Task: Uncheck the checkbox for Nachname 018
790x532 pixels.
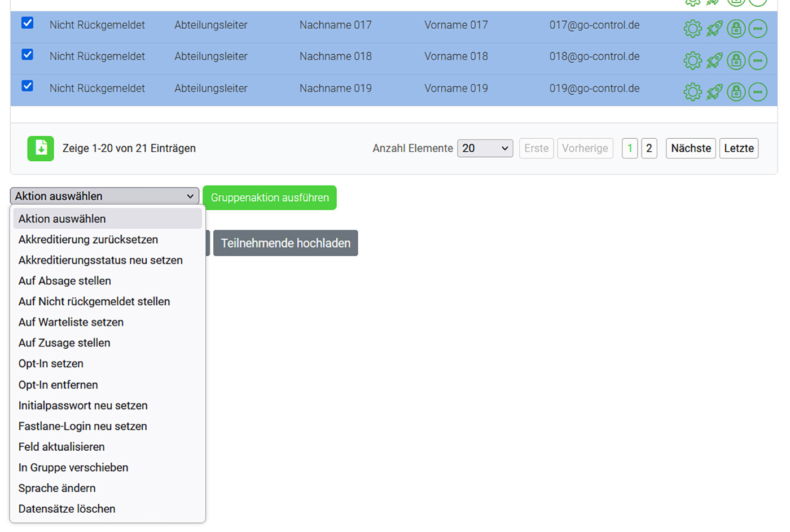Action: (27, 55)
